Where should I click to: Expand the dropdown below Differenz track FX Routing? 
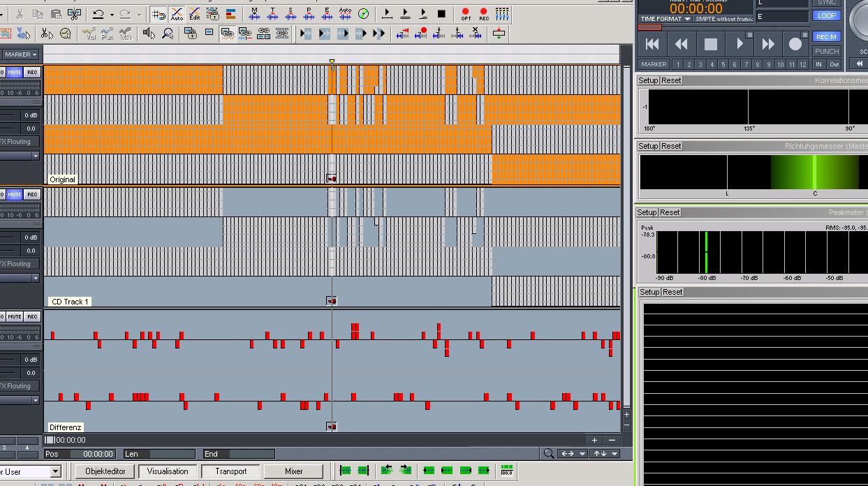36,400
